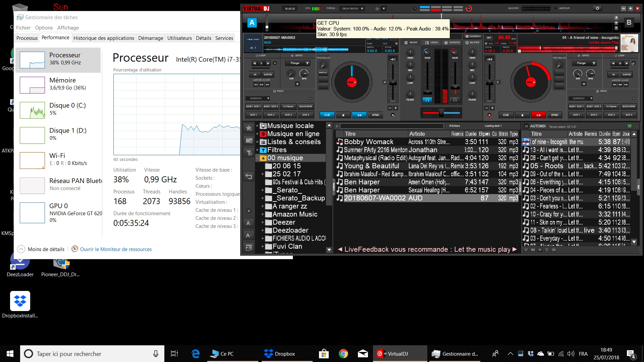
Task: Open Fichier menu in Task Manager
Action: coord(23,28)
